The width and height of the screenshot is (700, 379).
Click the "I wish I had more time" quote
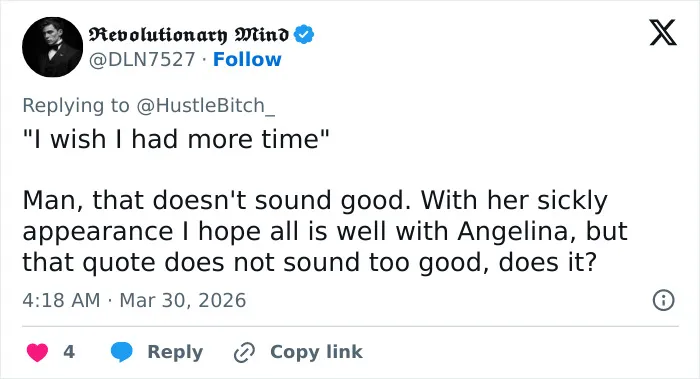176,139
